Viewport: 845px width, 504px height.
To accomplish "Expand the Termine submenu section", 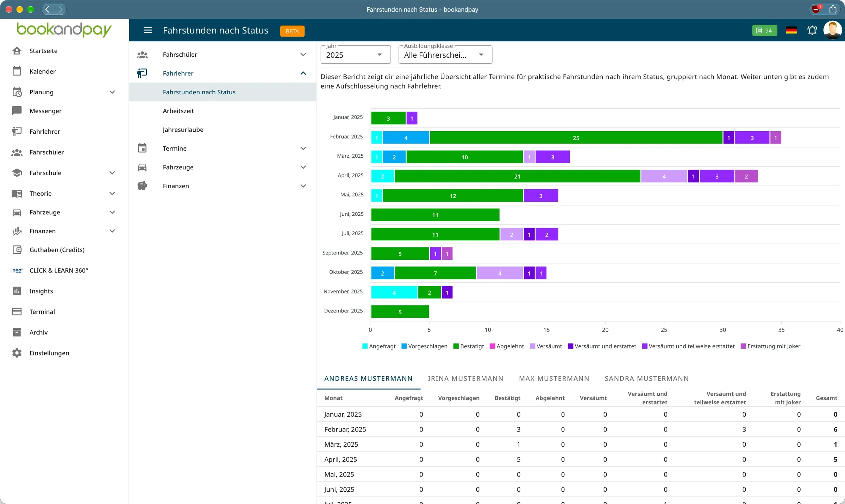I will (x=303, y=148).
